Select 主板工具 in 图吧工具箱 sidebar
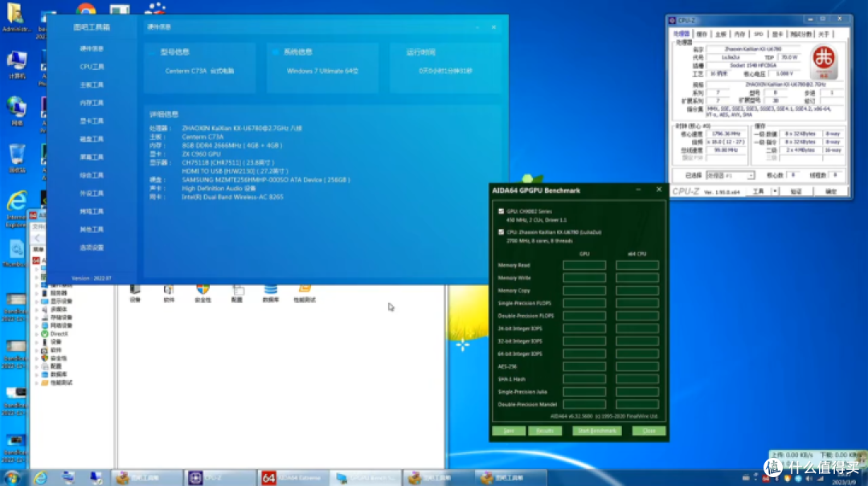The width and height of the screenshot is (868, 486). (x=92, y=84)
